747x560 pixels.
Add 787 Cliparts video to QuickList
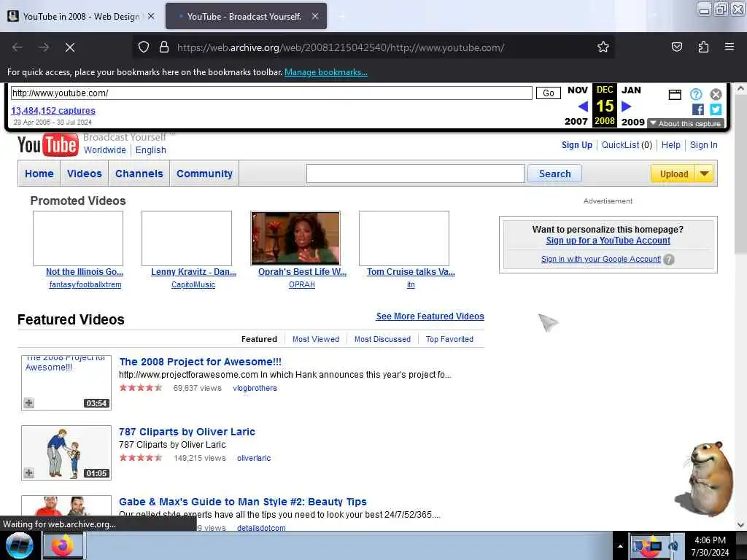28,472
